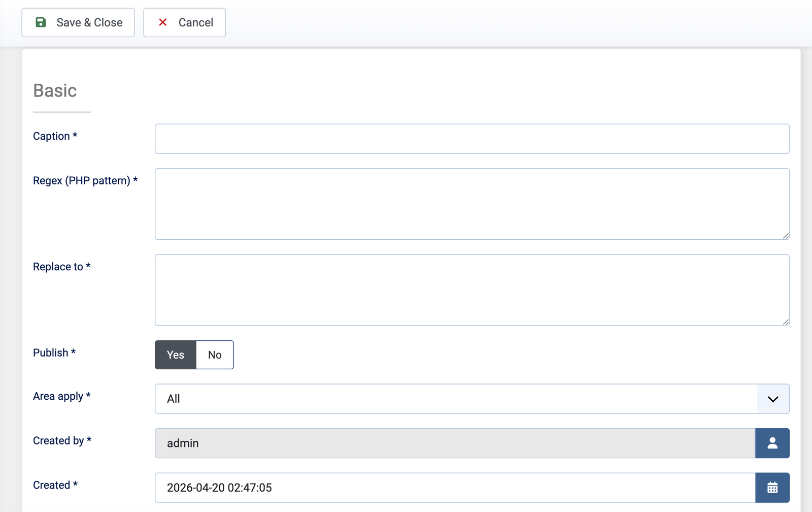Set Publish toggle to Yes
The height and width of the screenshot is (512, 812).
(x=176, y=355)
